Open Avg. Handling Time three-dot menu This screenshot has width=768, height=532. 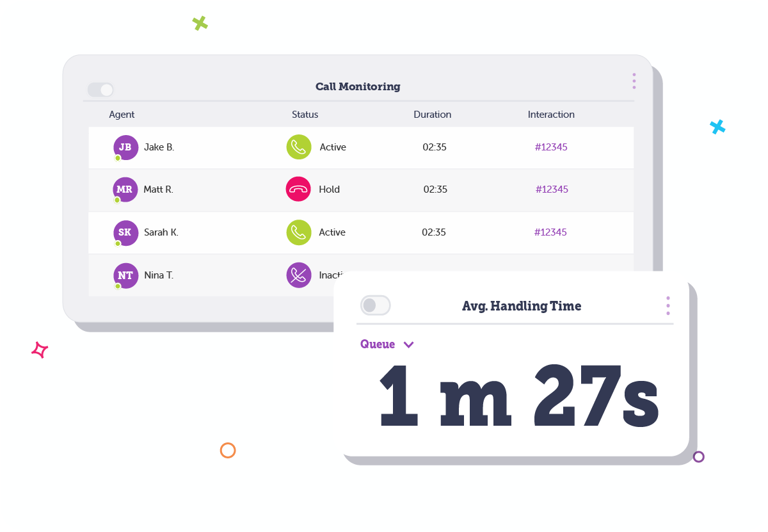click(x=668, y=305)
